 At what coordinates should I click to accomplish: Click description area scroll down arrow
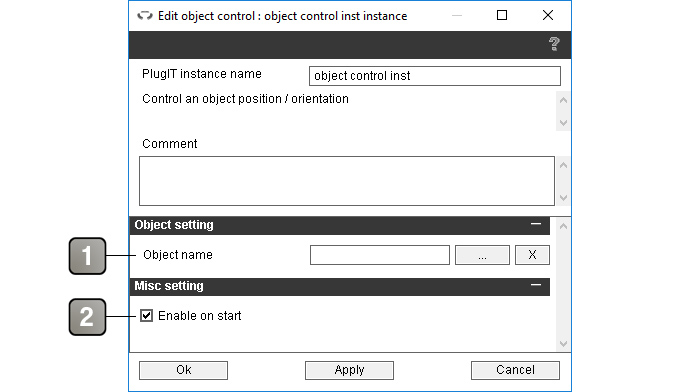coord(563,122)
